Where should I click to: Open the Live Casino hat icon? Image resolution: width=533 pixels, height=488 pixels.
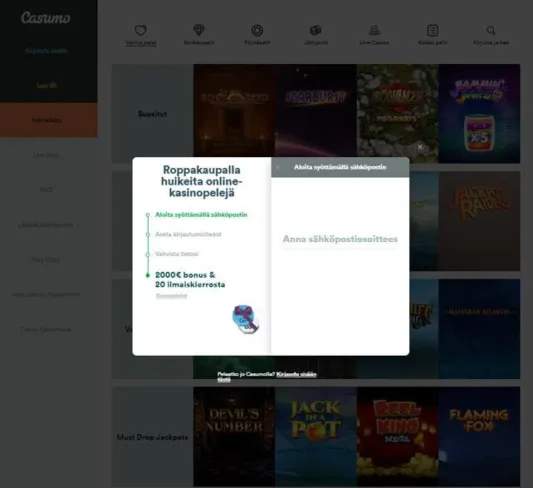click(374, 30)
